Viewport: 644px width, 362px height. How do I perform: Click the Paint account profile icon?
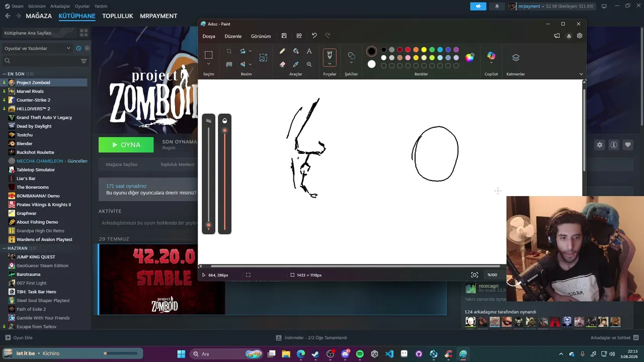tap(569, 36)
